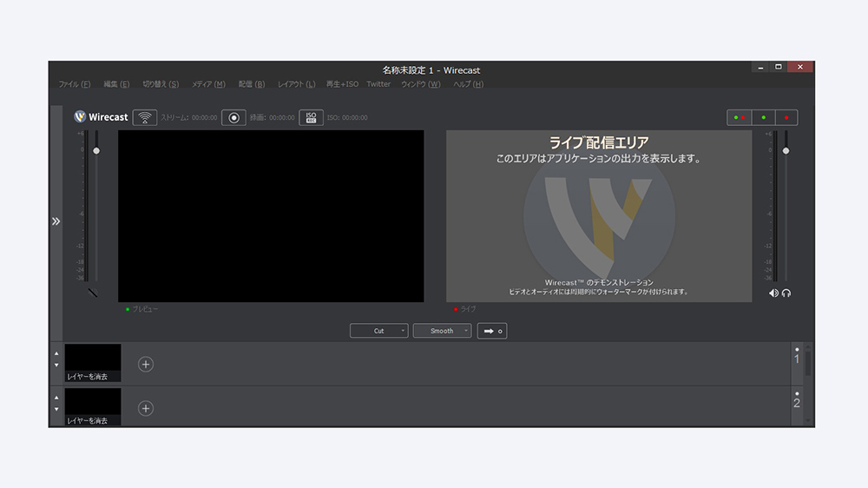Open the Twitter menu
Image resolution: width=868 pixels, height=488 pixels.
[x=378, y=84]
